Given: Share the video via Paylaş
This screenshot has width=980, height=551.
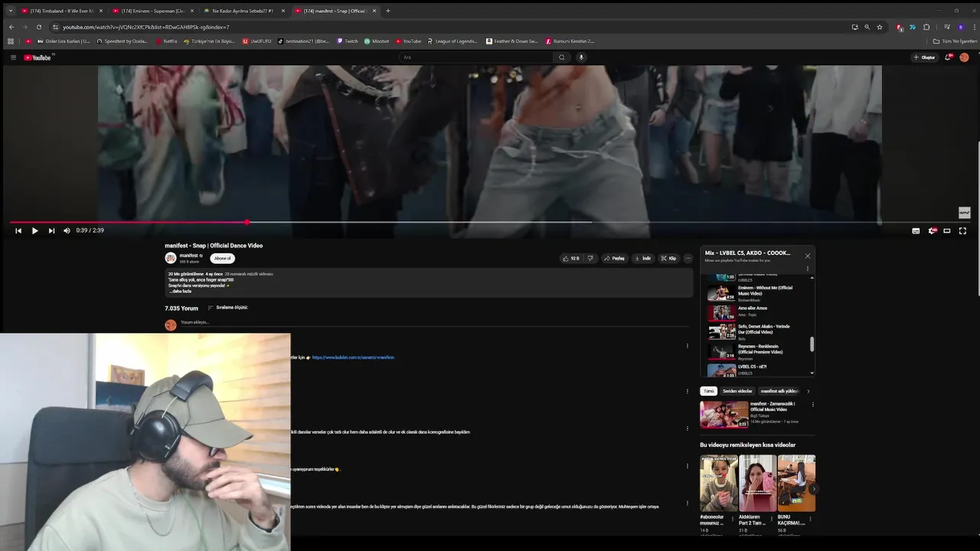Looking at the screenshot, I should (614, 259).
